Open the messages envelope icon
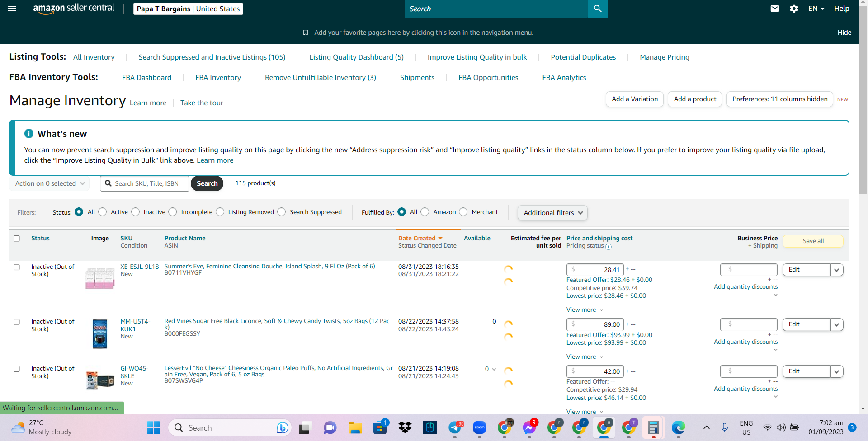The width and height of the screenshot is (868, 441). [x=775, y=9]
